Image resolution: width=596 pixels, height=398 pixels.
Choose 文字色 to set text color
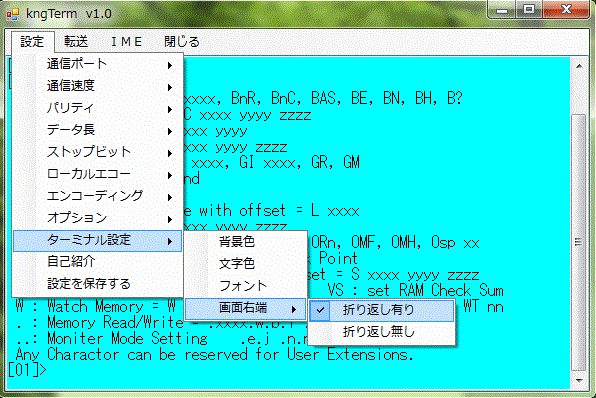coord(246,263)
